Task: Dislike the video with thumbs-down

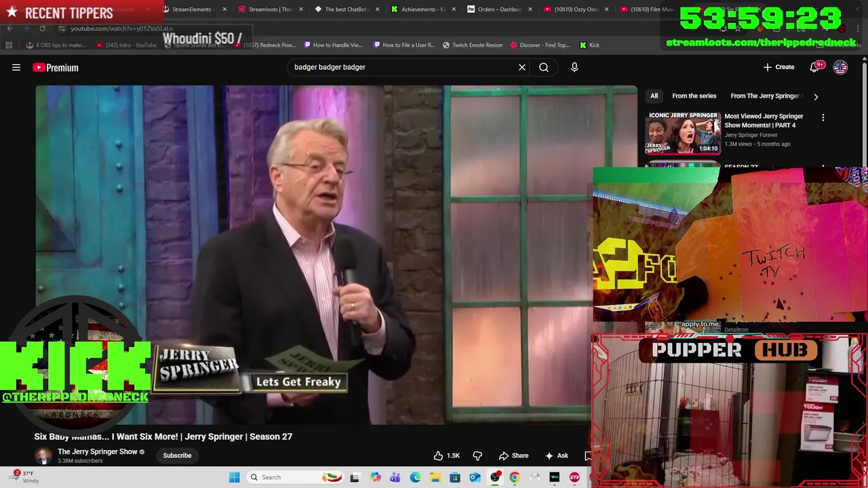Action: 477,455
